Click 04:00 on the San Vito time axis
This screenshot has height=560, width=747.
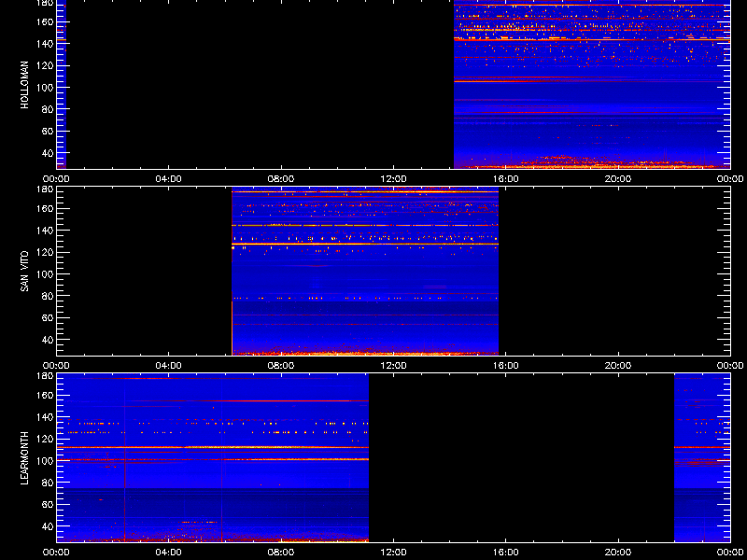click(x=169, y=366)
